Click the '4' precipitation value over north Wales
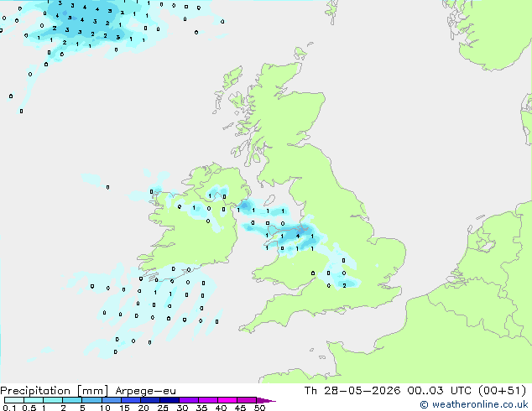This screenshot has width=532, height=411. pos(298,236)
